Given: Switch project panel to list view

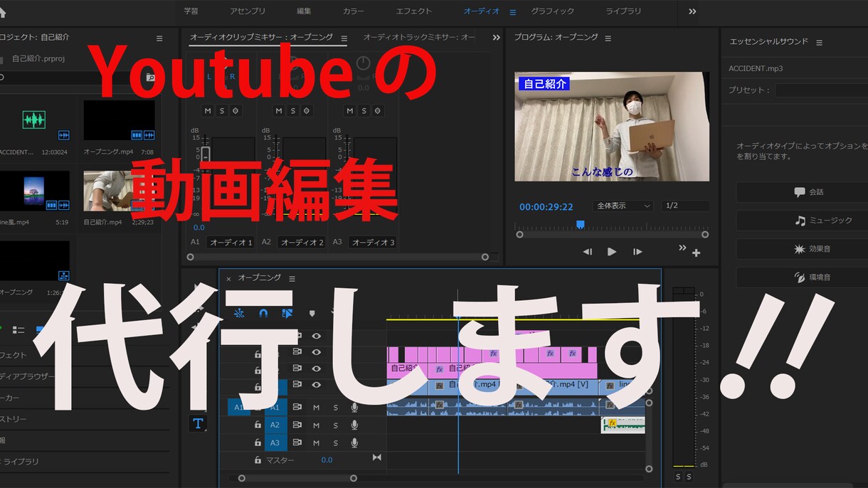Looking at the screenshot, I should [x=19, y=330].
